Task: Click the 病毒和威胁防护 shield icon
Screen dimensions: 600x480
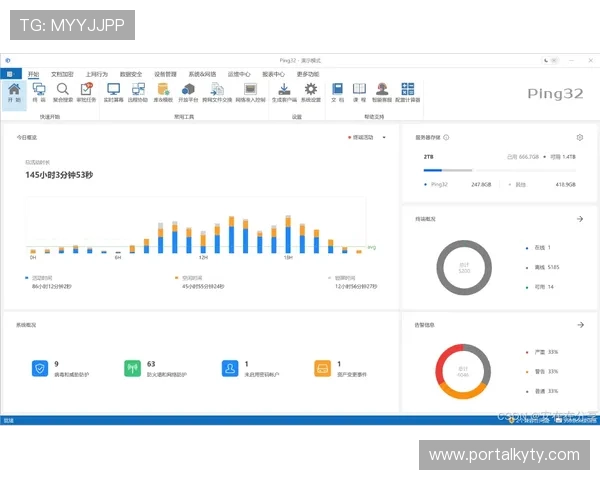Action: pos(40,368)
